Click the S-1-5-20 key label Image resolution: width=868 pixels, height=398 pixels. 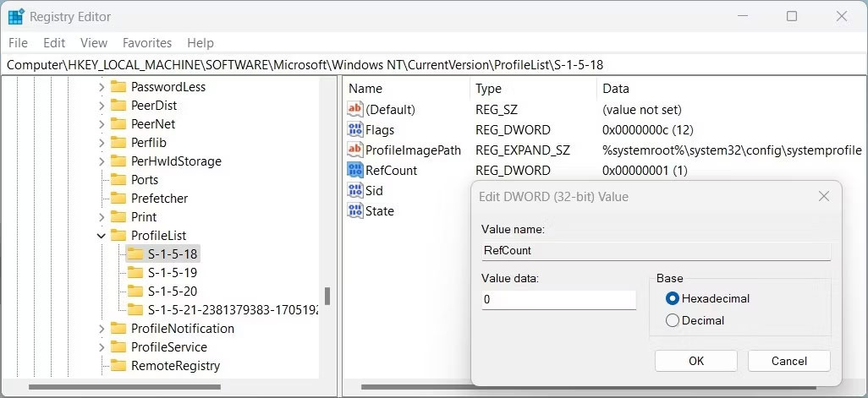point(173,292)
